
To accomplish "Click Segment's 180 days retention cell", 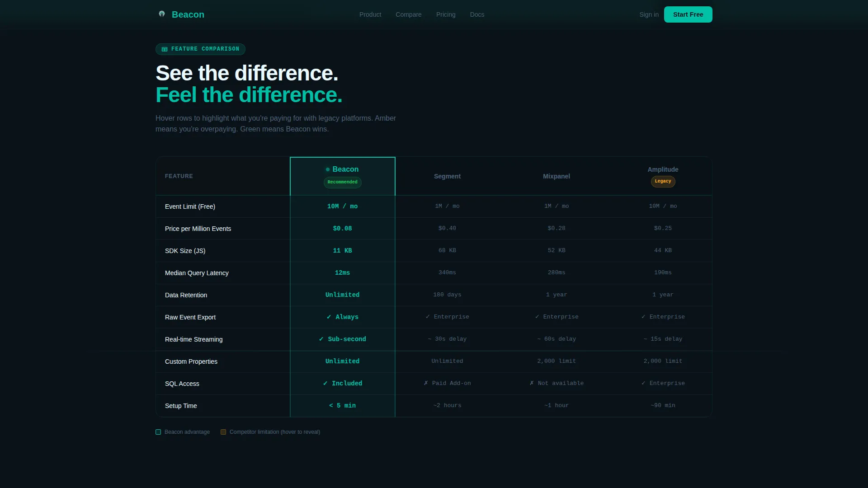I will pyautogui.click(x=447, y=295).
